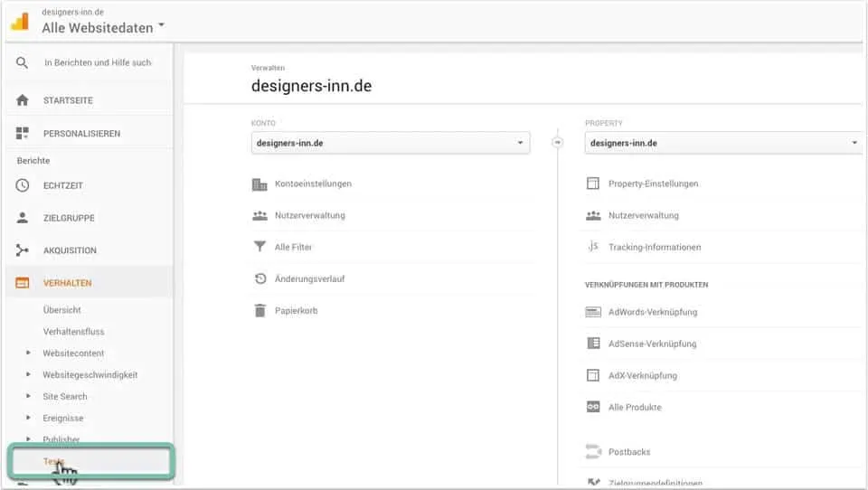Click the report and help search field

[x=98, y=62]
